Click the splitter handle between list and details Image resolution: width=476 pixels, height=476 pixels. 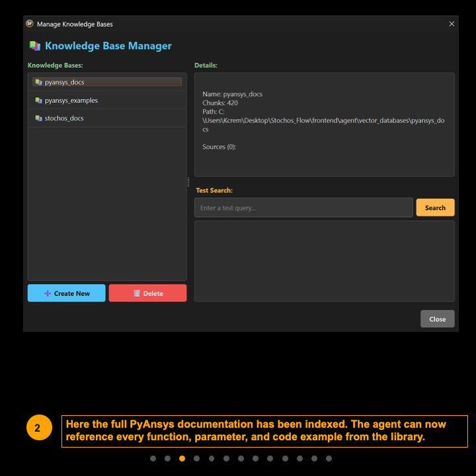[188, 182]
